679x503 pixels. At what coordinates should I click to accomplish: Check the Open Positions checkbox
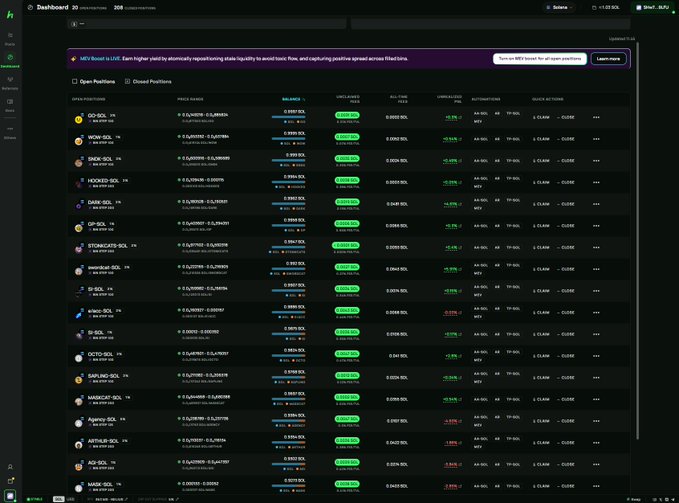(x=74, y=81)
